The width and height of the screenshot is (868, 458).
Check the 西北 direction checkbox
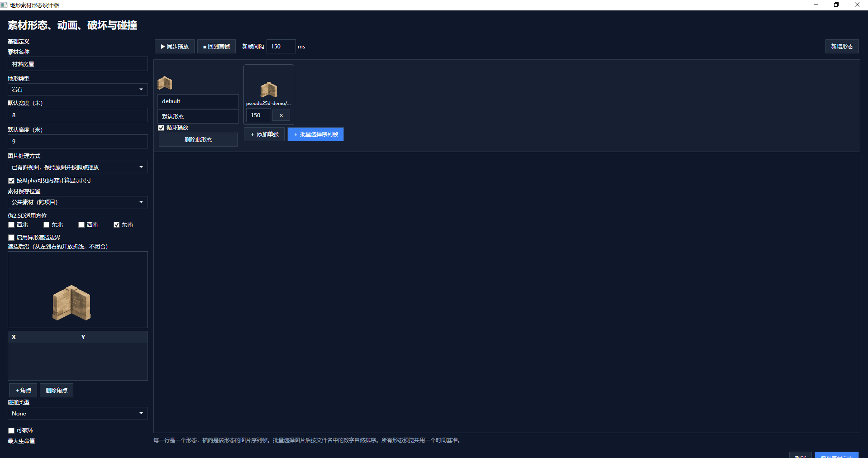point(11,225)
